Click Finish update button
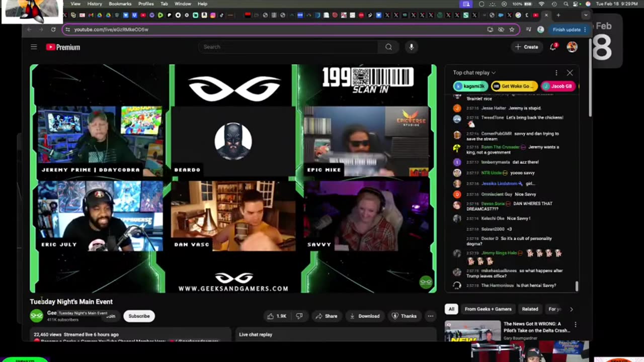This screenshot has height=362, width=644. click(567, 30)
